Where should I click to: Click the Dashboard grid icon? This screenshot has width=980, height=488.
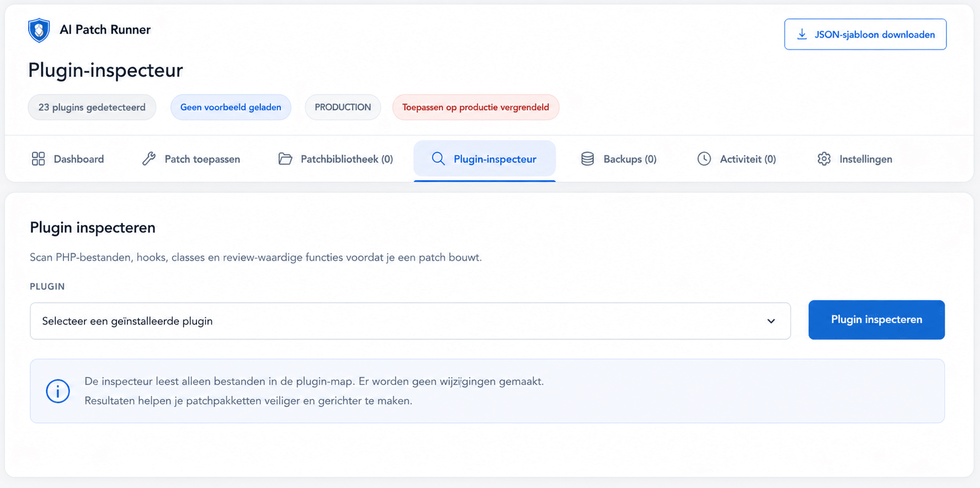point(38,159)
